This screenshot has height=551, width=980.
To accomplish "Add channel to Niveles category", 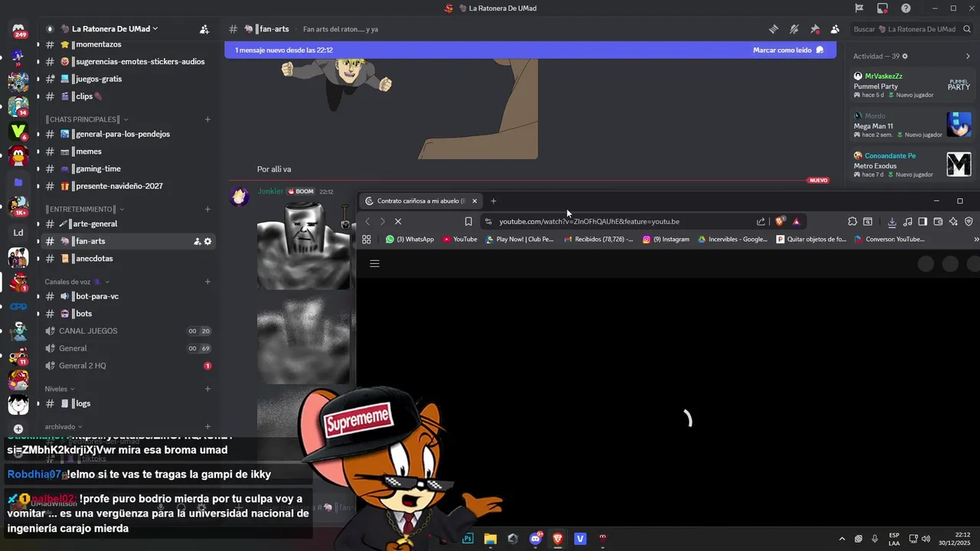I will pos(207,389).
